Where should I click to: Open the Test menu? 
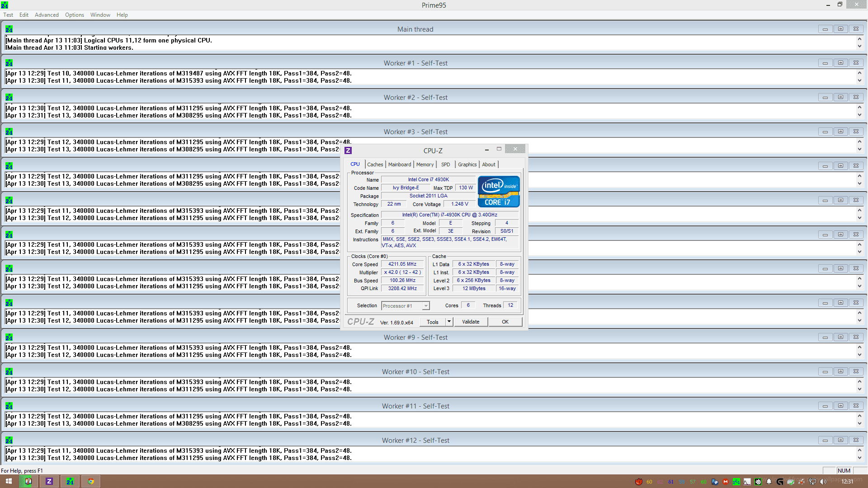click(x=8, y=15)
